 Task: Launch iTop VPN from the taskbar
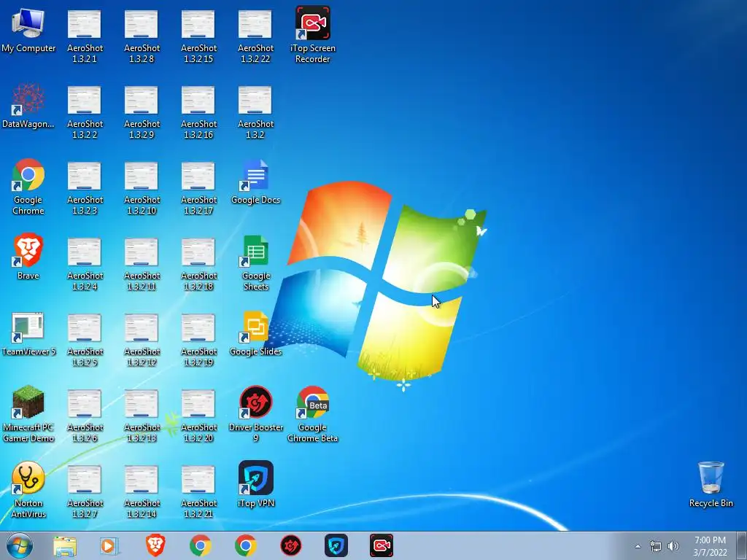336,545
